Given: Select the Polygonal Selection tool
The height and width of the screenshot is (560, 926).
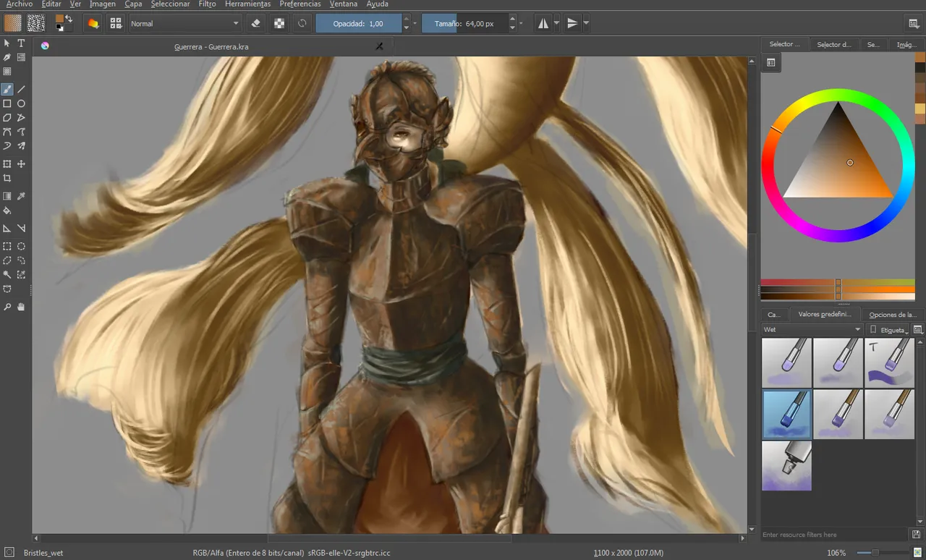Looking at the screenshot, I should click(7, 260).
